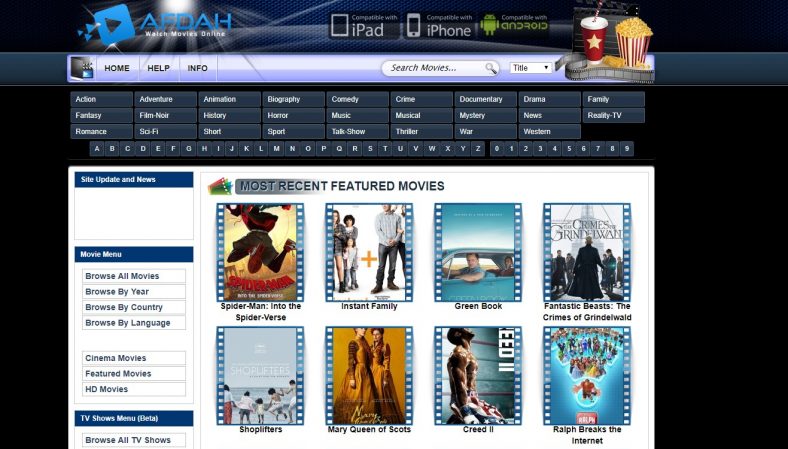Image resolution: width=788 pixels, height=449 pixels.
Task: Click the search magnifier icon
Action: tap(490, 68)
